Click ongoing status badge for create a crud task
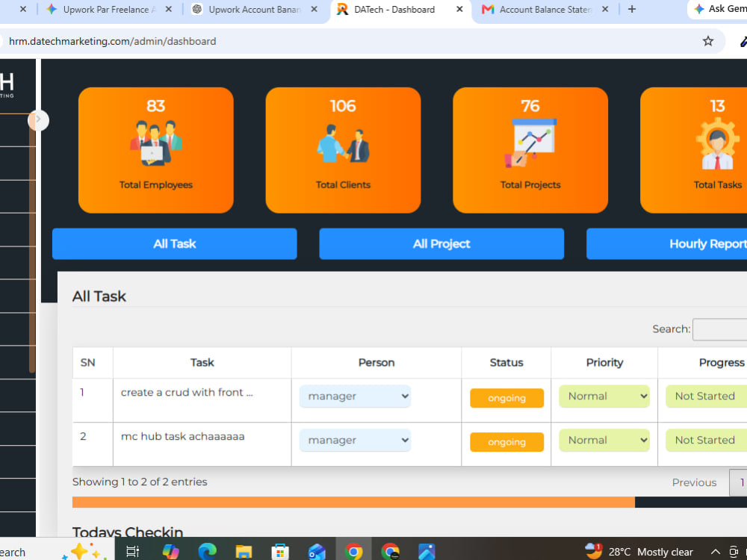Screen dimensions: 747x560 [x=507, y=398]
